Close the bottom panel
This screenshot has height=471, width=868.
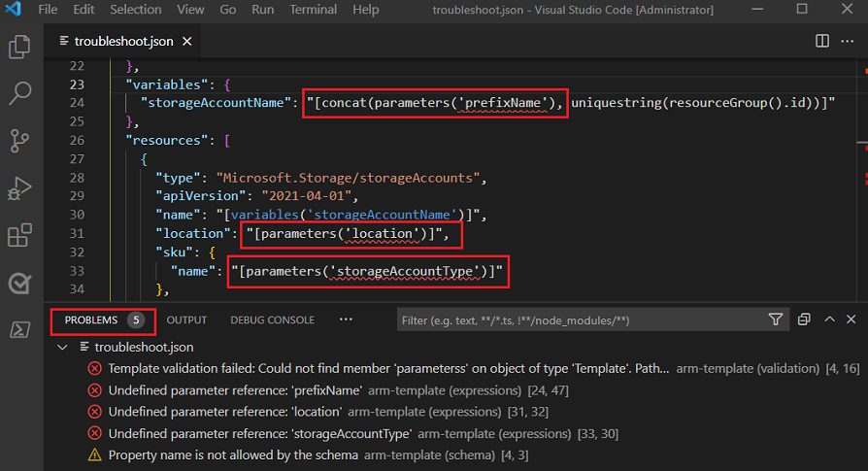pos(851,320)
